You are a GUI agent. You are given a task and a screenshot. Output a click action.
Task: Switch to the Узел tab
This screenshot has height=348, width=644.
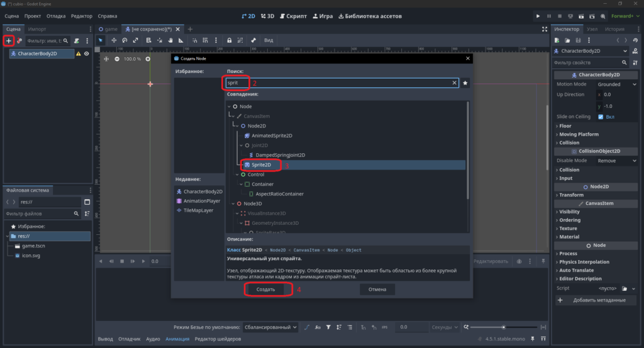point(592,29)
